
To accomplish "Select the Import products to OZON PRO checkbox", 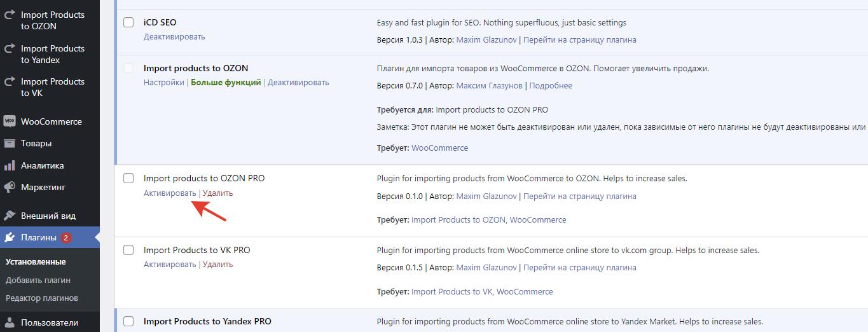I will click(x=128, y=178).
